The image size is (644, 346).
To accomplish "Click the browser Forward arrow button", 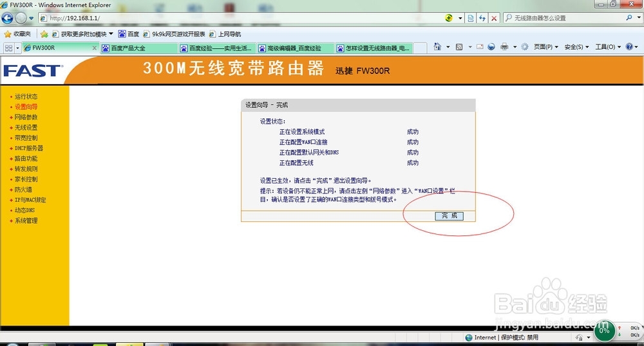I will [x=21, y=18].
